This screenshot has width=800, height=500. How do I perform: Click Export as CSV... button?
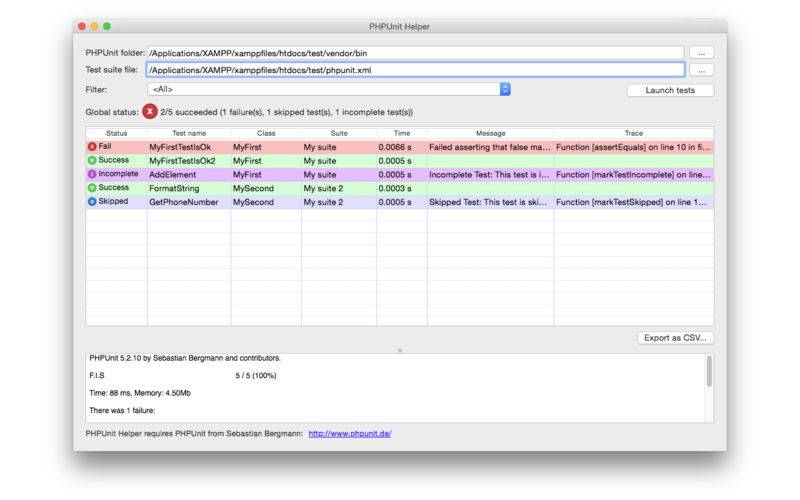pyautogui.click(x=675, y=338)
